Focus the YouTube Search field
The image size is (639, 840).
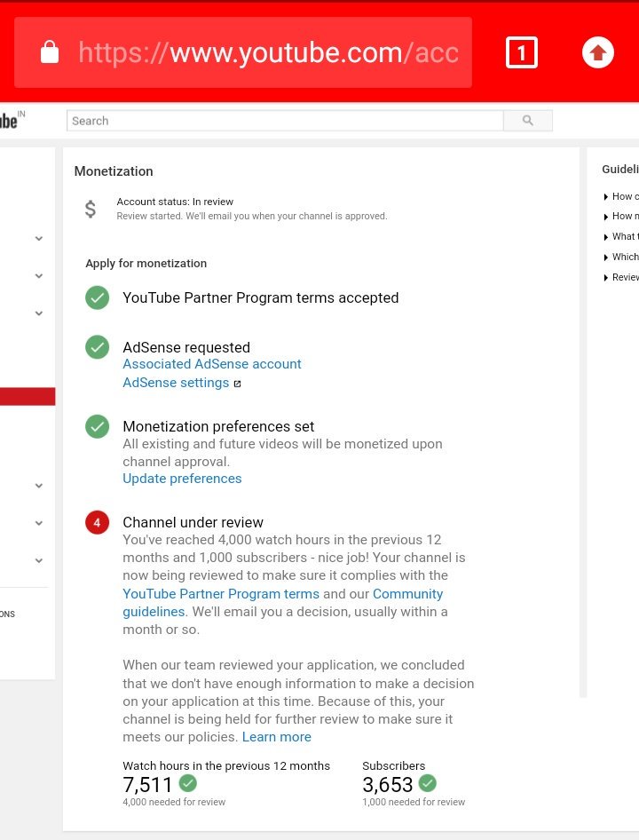coord(285,121)
